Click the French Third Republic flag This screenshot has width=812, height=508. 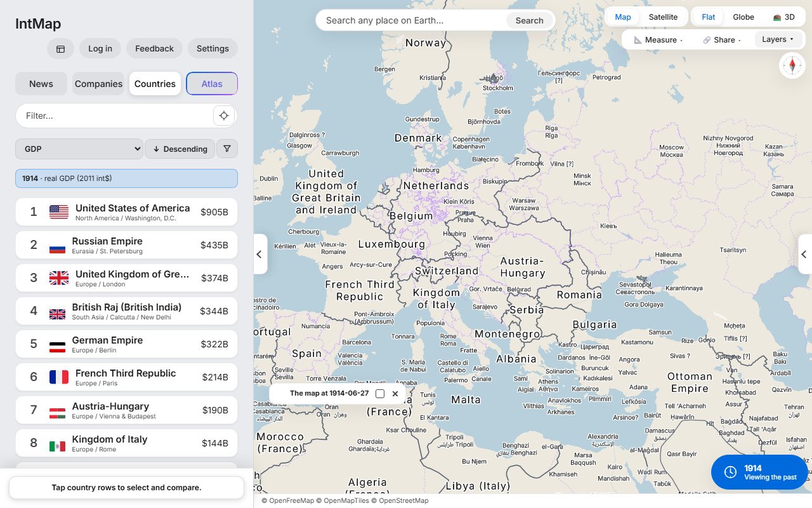tap(59, 377)
